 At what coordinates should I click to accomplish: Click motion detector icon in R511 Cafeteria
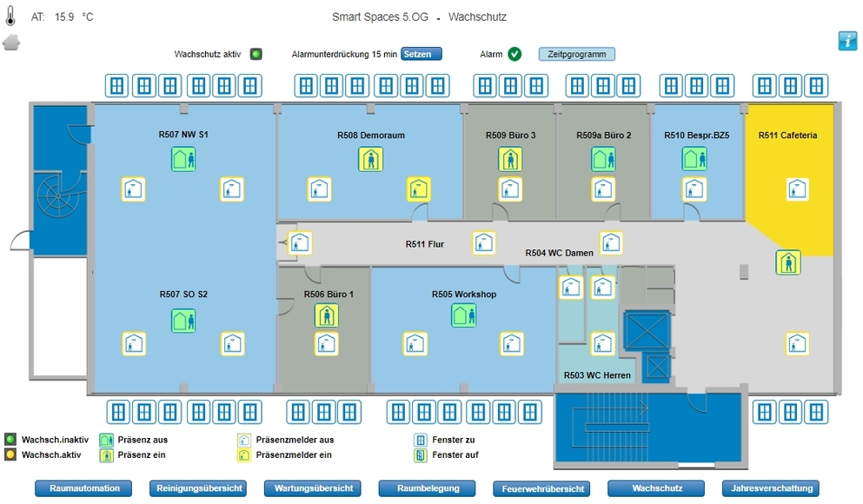798,189
